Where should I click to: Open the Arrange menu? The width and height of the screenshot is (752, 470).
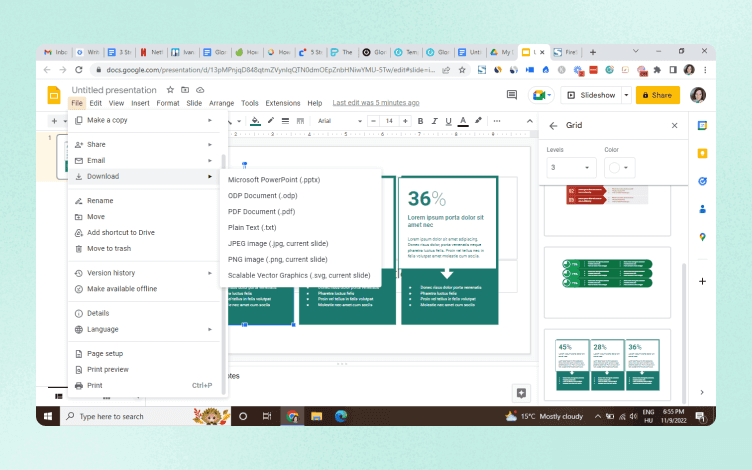pos(221,103)
